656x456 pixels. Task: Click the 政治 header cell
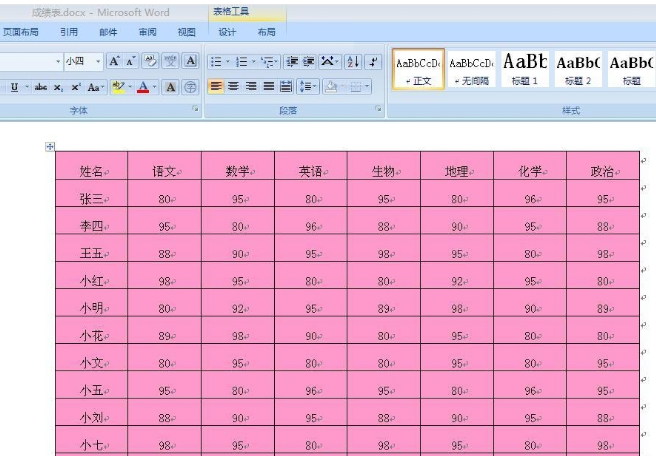603,166
